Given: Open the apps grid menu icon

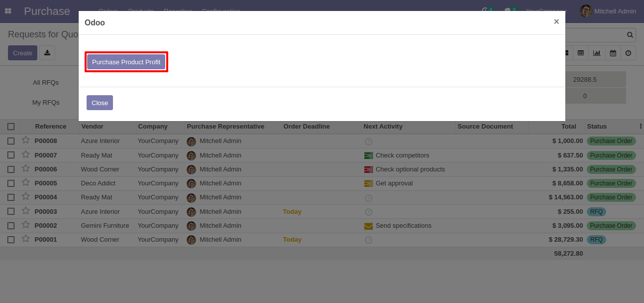Looking at the screenshot, I should 8,11.
